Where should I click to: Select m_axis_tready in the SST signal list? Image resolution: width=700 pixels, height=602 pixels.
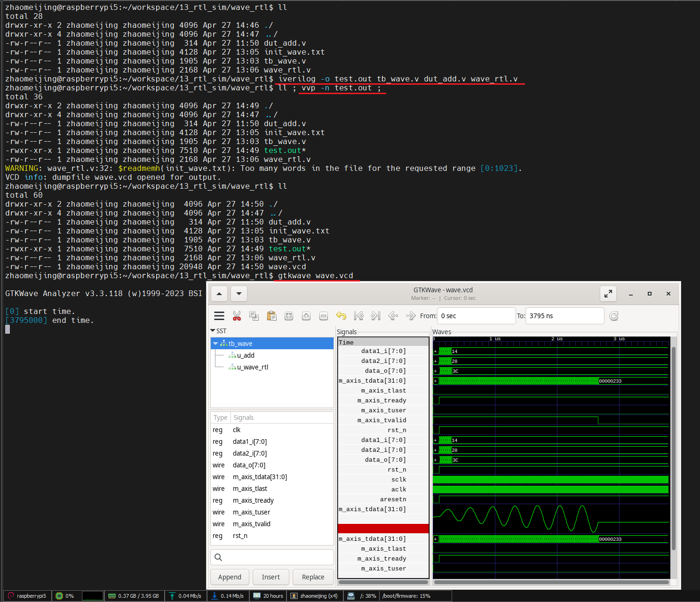pyautogui.click(x=272, y=500)
